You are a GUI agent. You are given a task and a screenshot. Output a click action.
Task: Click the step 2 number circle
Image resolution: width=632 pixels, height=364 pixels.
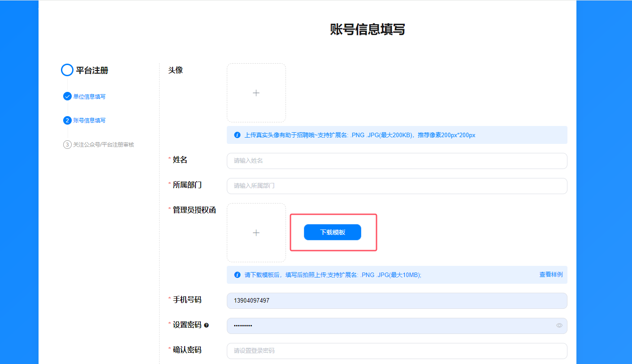point(67,120)
